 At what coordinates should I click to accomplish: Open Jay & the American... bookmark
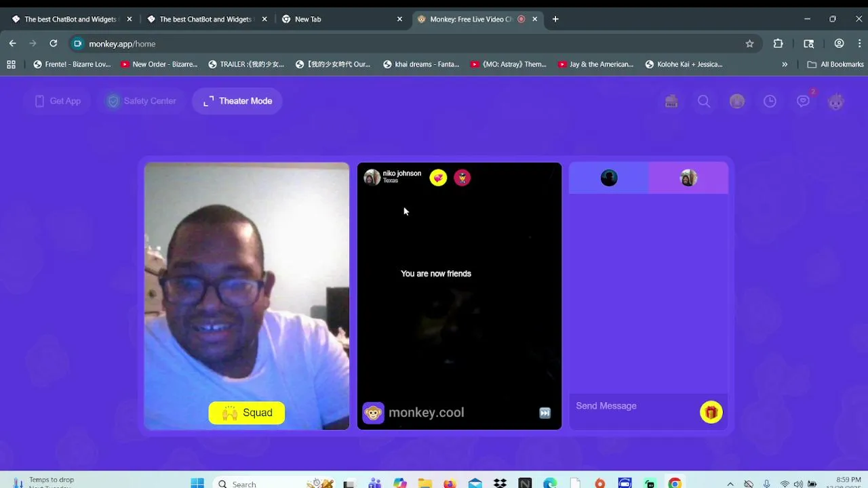point(595,64)
